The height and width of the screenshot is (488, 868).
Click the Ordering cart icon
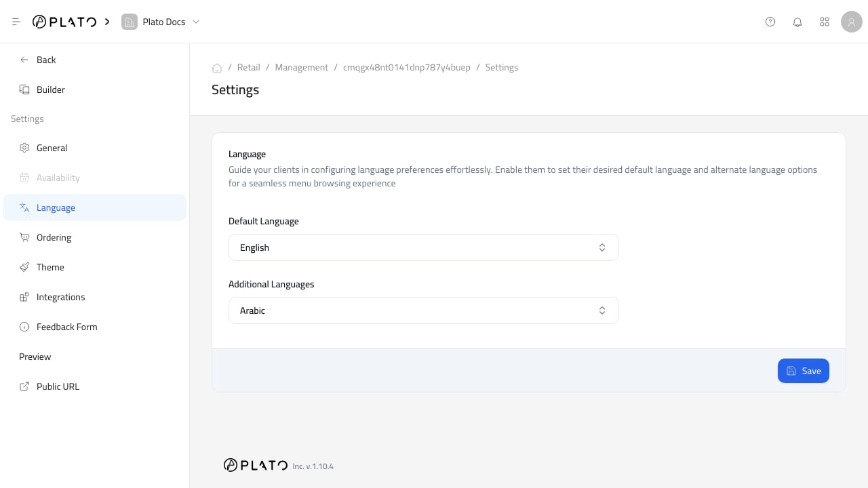click(x=24, y=237)
